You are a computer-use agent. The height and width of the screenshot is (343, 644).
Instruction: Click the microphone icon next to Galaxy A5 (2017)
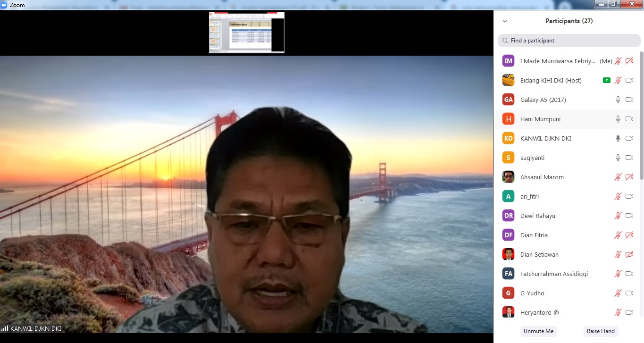tap(618, 100)
